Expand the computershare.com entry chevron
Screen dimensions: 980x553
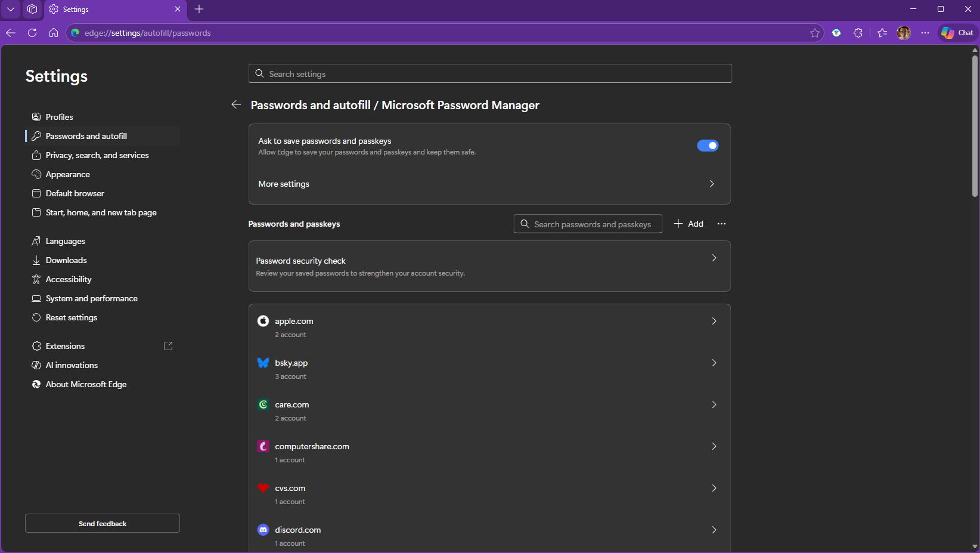coord(714,446)
